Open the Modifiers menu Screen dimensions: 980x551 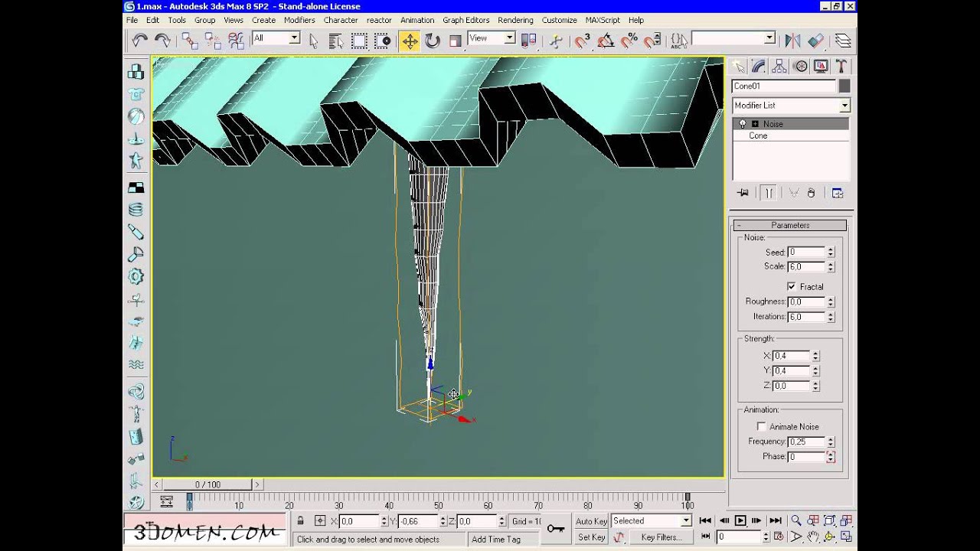[x=299, y=20]
